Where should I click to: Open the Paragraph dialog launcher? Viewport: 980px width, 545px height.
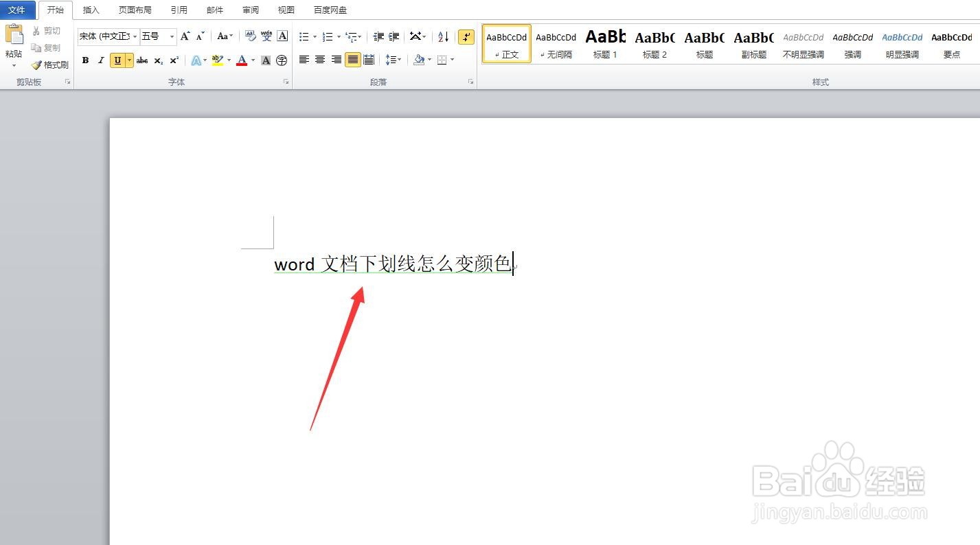(x=471, y=82)
